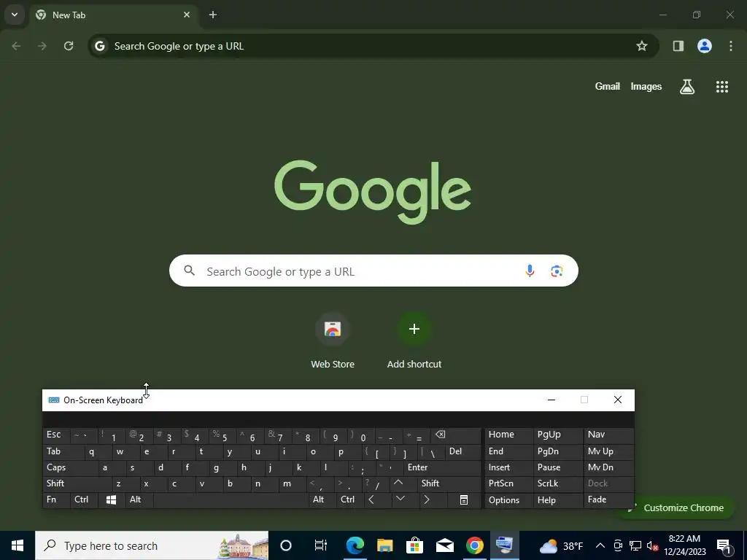Click Add shortcut button
Screen dimensions: 747x560
(x=414, y=341)
